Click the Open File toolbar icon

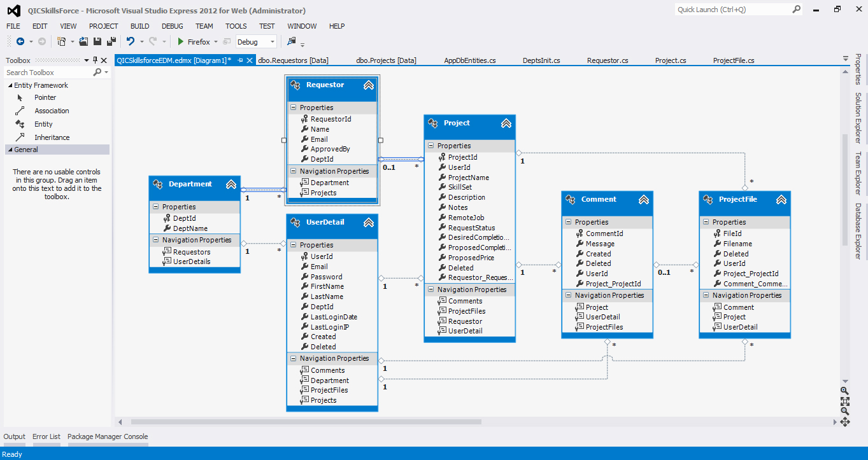83,41
